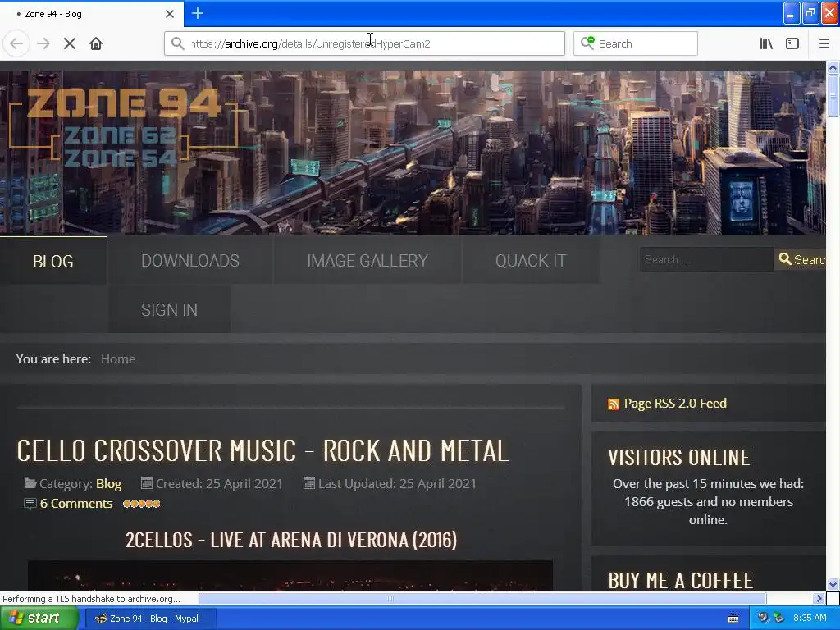Click the vertical scrollbar down arrow
Image resolution: width=840 pixels, height=630 pixels.
pyautogui.click(x=833, y=584)
